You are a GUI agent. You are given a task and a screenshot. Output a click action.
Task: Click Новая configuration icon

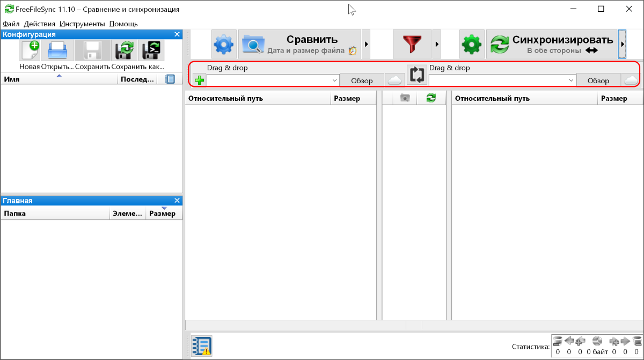[x=30, y=50]
